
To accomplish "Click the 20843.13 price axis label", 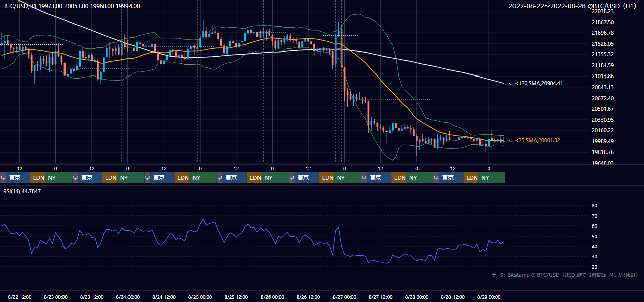I will (603, 87).
